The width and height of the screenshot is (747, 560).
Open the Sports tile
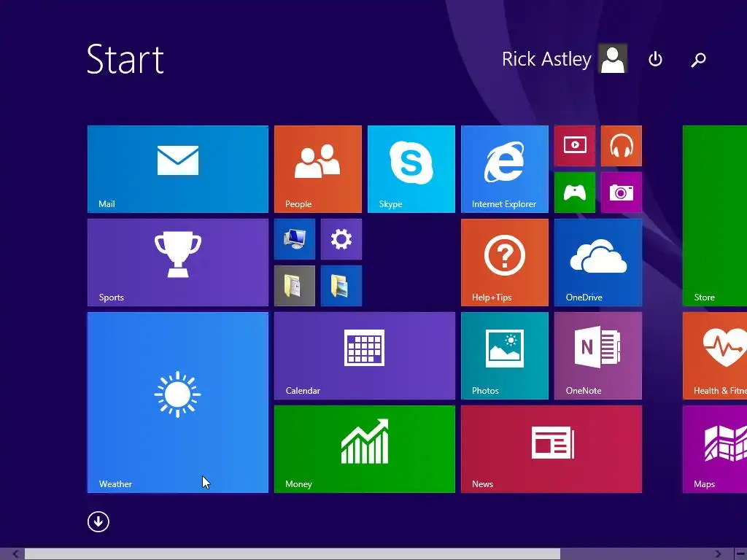pyautogui.click(x=178, y=262)
